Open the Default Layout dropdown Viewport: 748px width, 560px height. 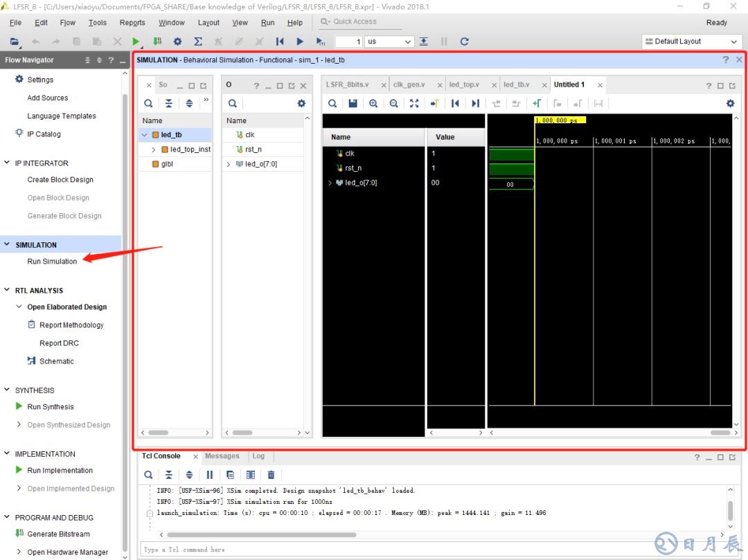tap(692, 42)
